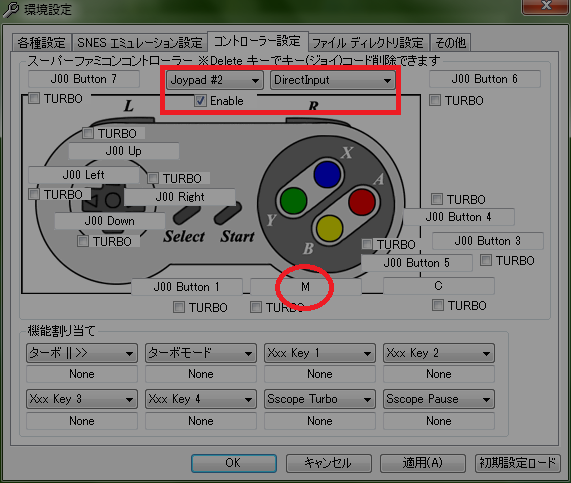Click None field under Xxx Key 2
This screenshot has height=483, width=571.
tap(439, 374)
